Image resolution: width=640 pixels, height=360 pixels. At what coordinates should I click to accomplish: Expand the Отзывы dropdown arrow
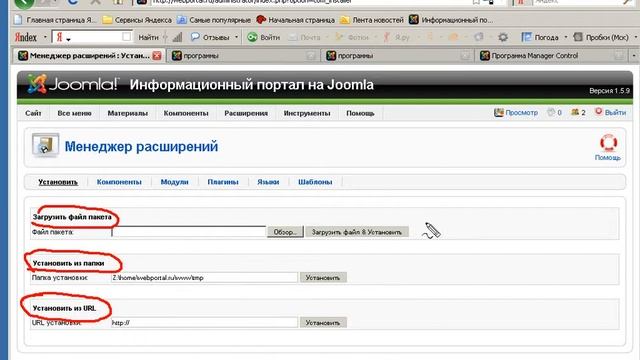pyautogui.click(x=236, y=37)
